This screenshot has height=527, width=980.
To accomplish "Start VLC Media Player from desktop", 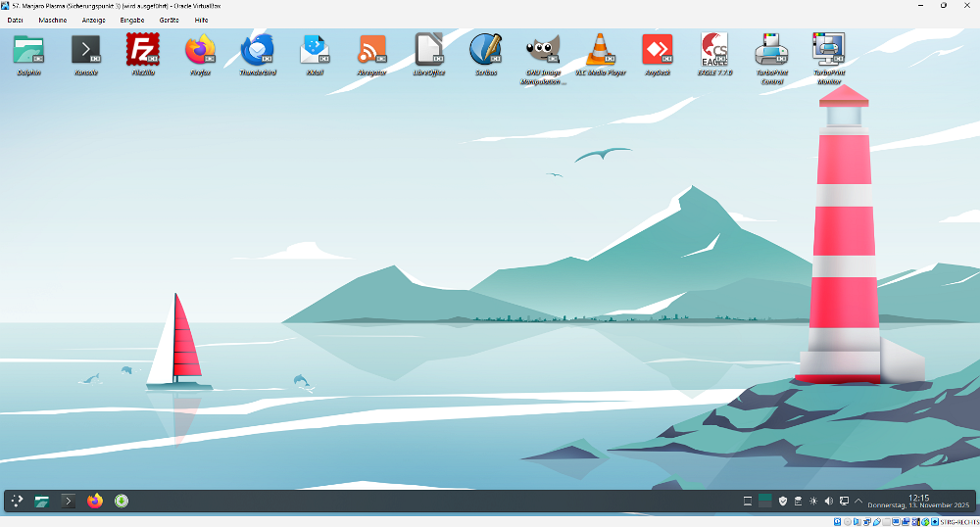I will tap(600, 49).
